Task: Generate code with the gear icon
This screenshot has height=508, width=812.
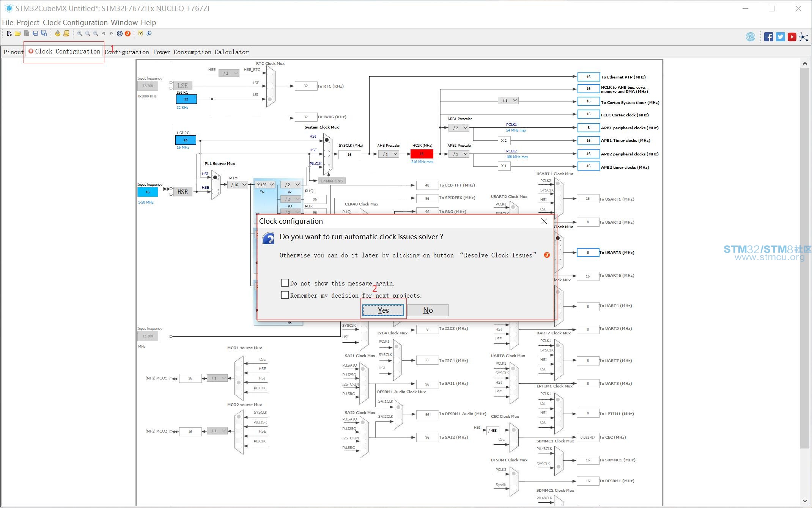Action: point(57,34)
